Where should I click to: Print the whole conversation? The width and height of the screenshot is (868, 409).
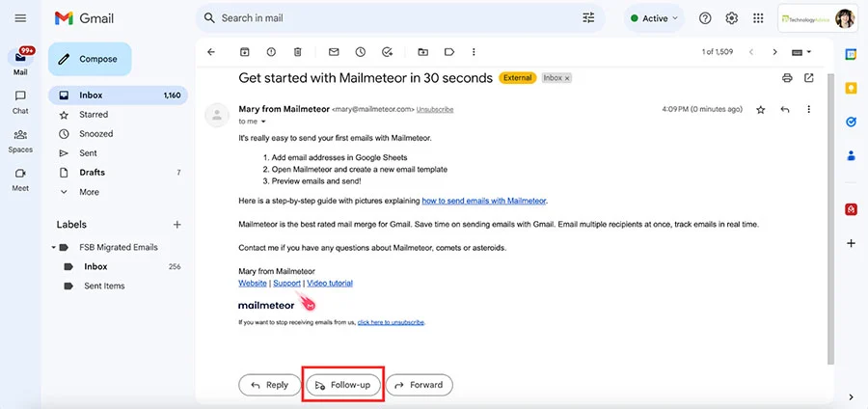787,78
